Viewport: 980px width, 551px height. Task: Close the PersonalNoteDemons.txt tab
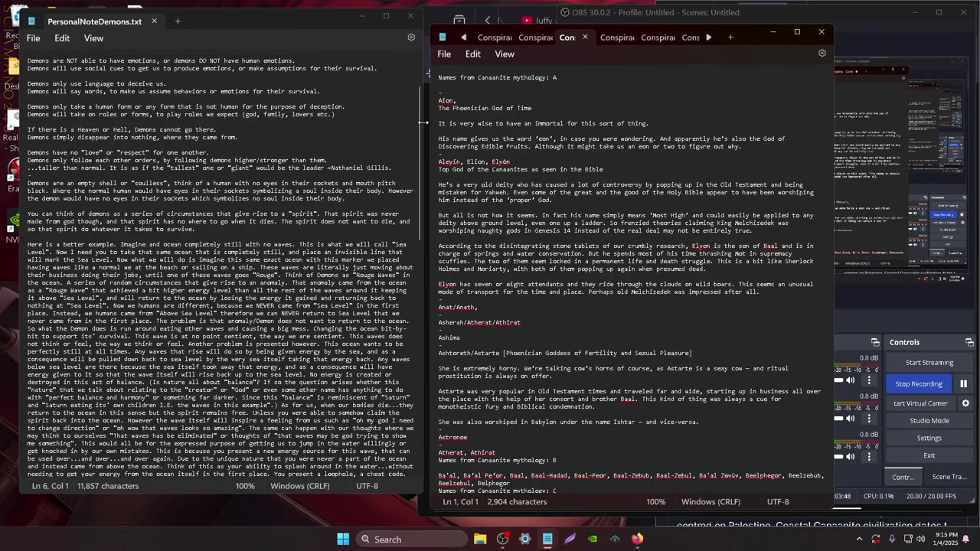click(154, 21)
